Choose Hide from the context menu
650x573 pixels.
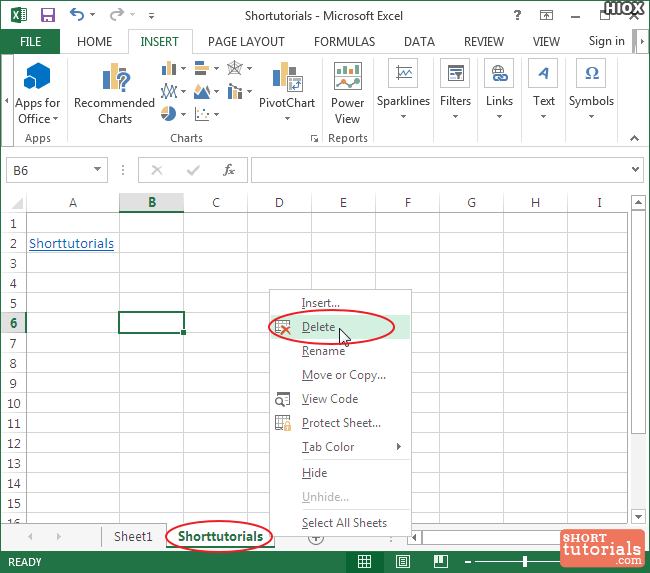(x=340, y=473)
